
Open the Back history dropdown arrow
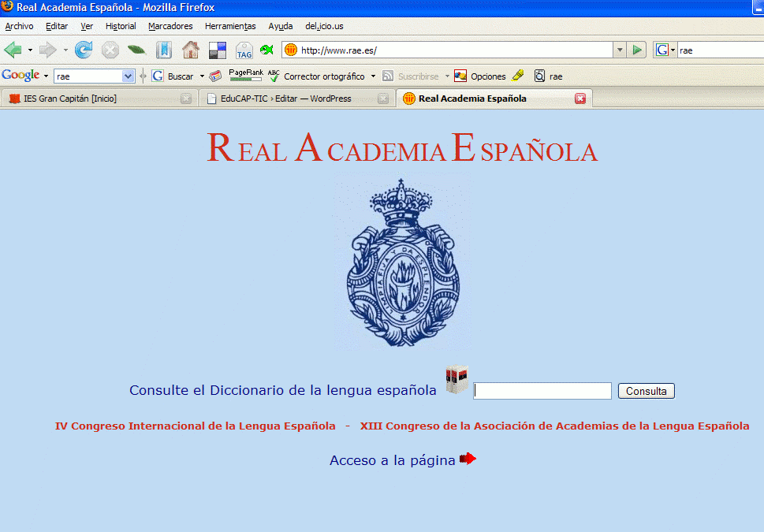(30, 50)
